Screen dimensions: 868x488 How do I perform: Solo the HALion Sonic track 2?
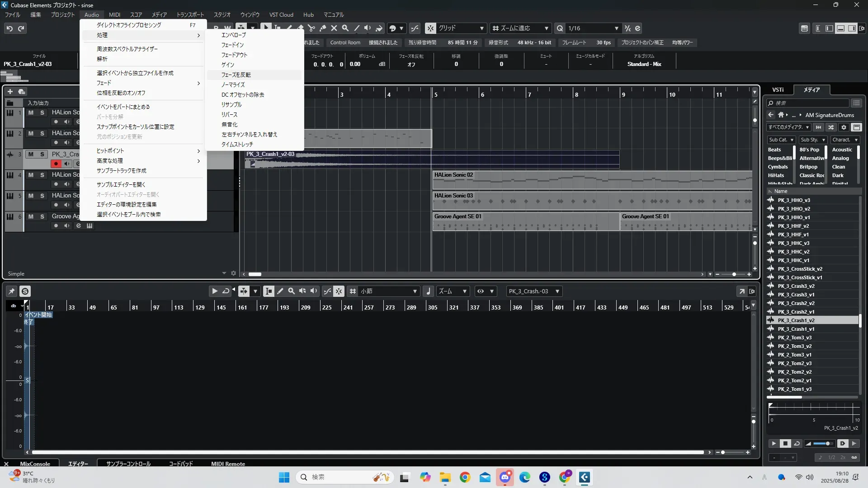(x=42, y=133)
